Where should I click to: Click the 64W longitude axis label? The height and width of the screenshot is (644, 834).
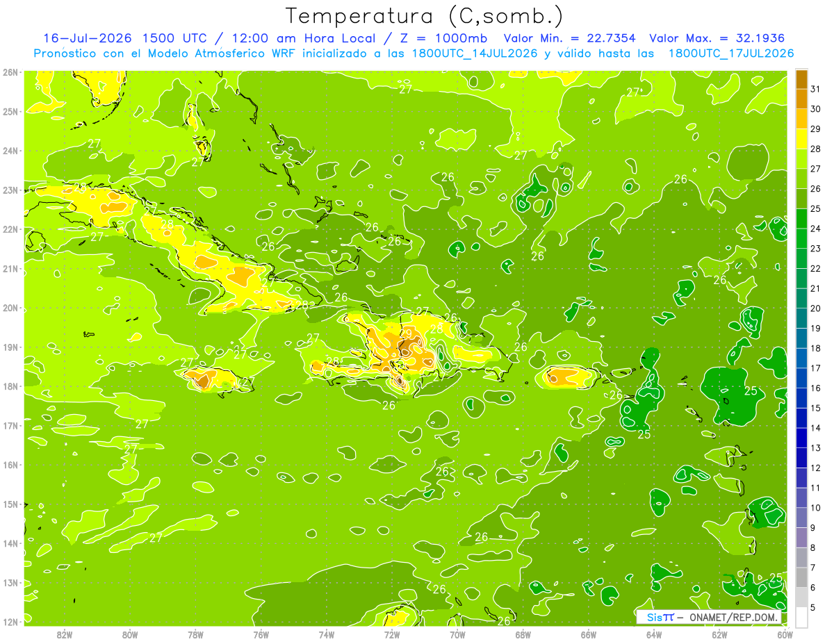click(654, 634)
